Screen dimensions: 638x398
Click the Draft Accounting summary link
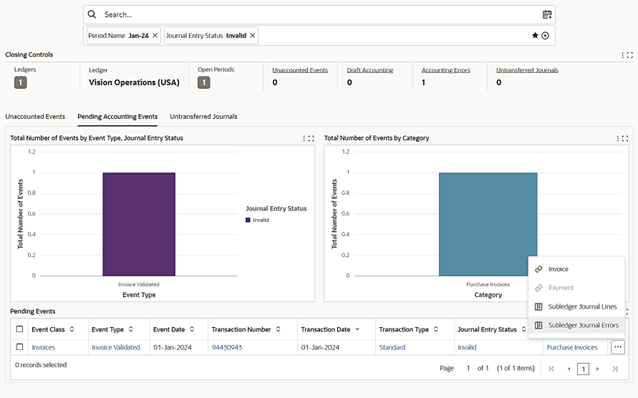[370, 70]
